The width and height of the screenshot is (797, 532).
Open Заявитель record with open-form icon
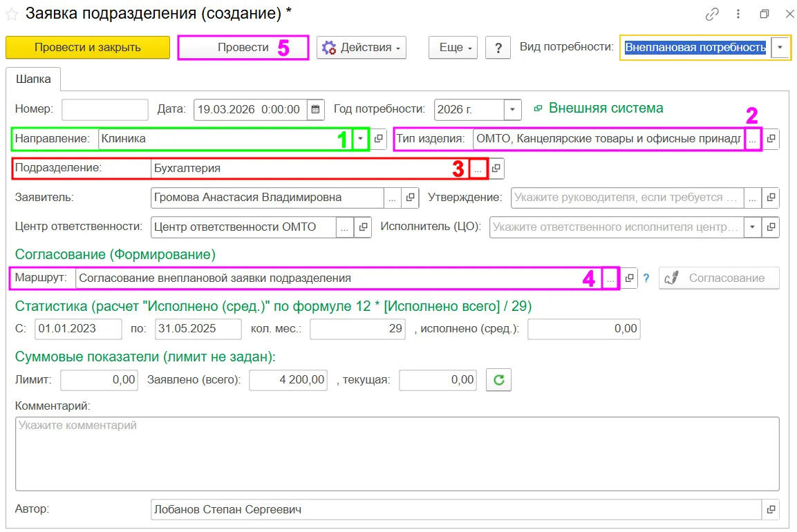410,198
